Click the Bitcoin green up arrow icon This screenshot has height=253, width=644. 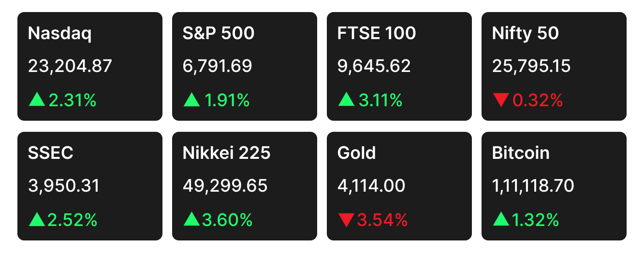tap(501, 220)
